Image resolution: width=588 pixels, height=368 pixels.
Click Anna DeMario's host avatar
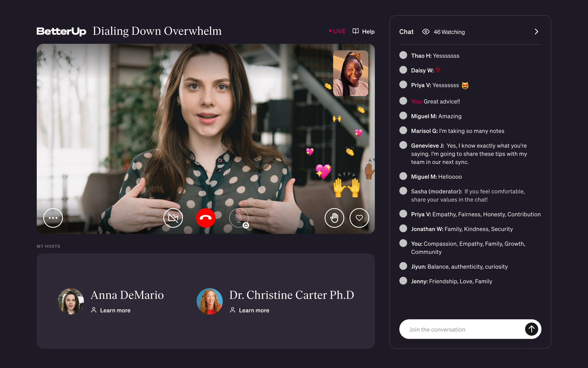point(71,301)
